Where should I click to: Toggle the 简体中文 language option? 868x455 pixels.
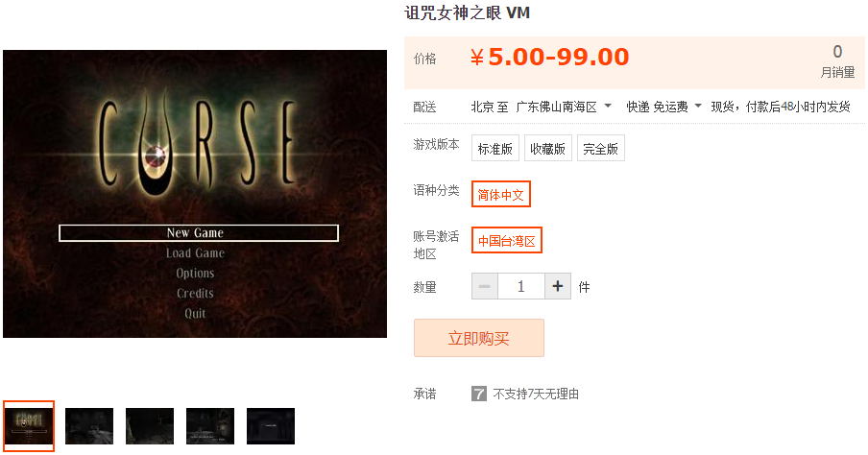click(x=501, y=194)
